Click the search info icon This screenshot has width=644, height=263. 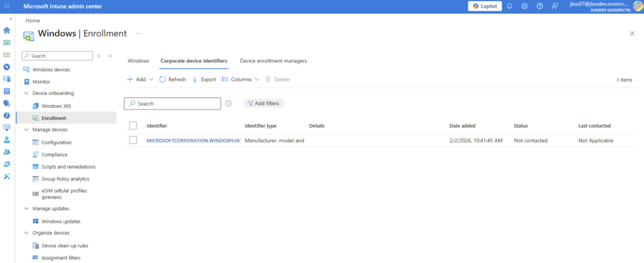[x=228, y=103]
